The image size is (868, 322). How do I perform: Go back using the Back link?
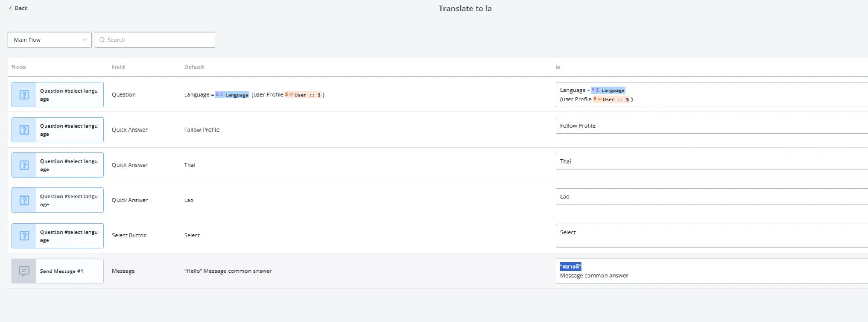pos(18,8)
